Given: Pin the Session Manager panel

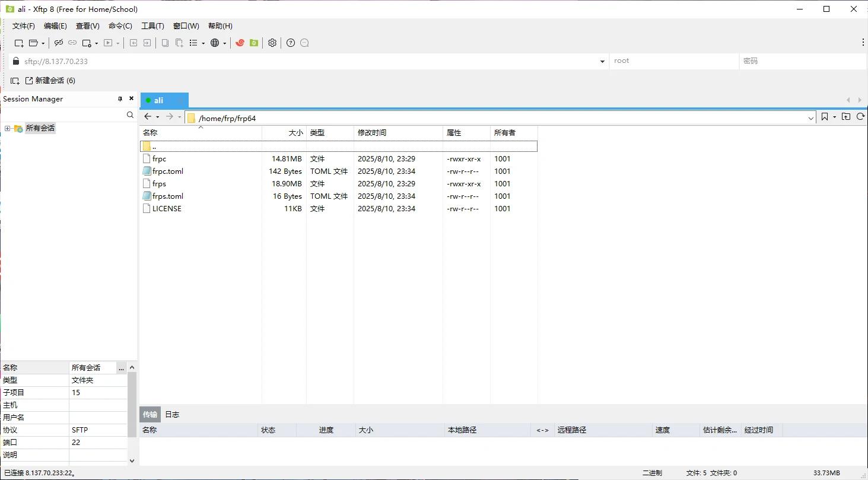Looking at the screenshot, I should click(x=120, y=99).
